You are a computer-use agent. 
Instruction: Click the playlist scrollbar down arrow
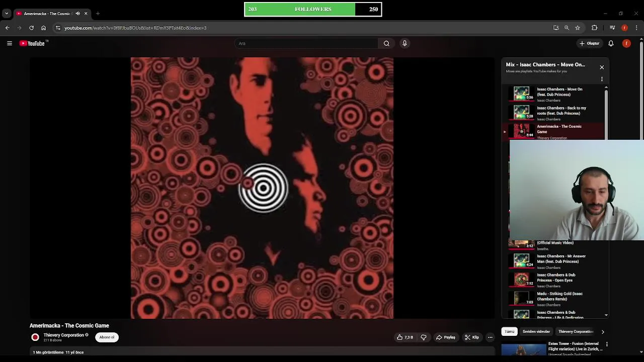click(x=606, y=315)
